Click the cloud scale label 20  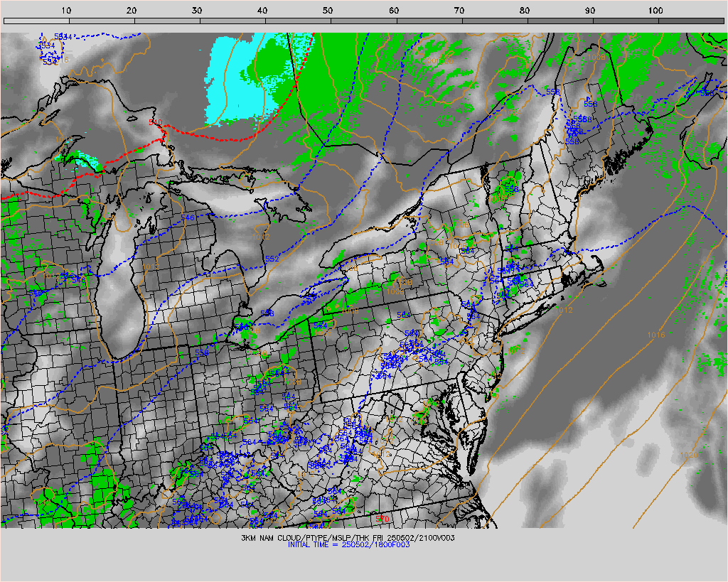132,10
